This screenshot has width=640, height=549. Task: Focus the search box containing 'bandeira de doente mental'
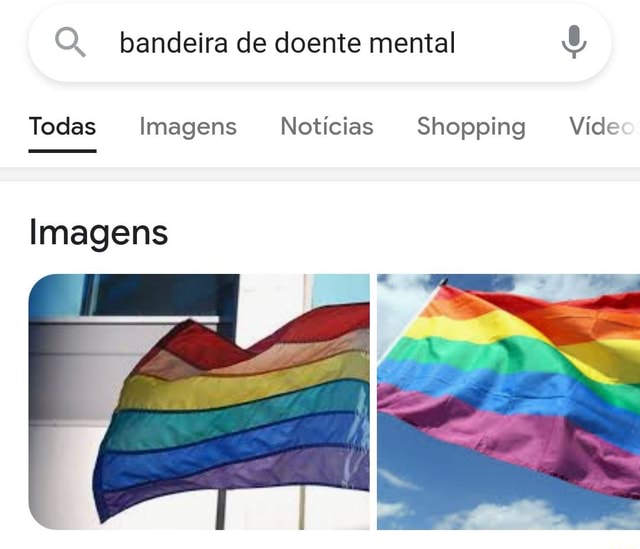click(320, 42)
